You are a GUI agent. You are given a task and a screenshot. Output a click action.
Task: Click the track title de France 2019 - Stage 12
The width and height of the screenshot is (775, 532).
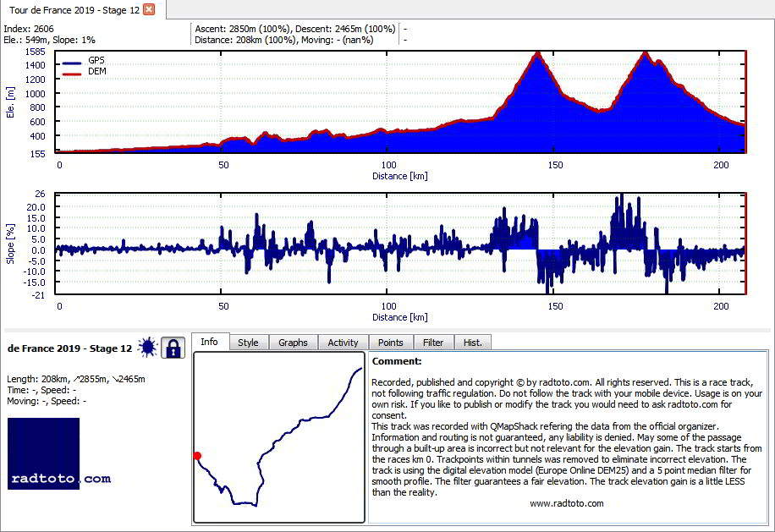click(x=69, y=348)
